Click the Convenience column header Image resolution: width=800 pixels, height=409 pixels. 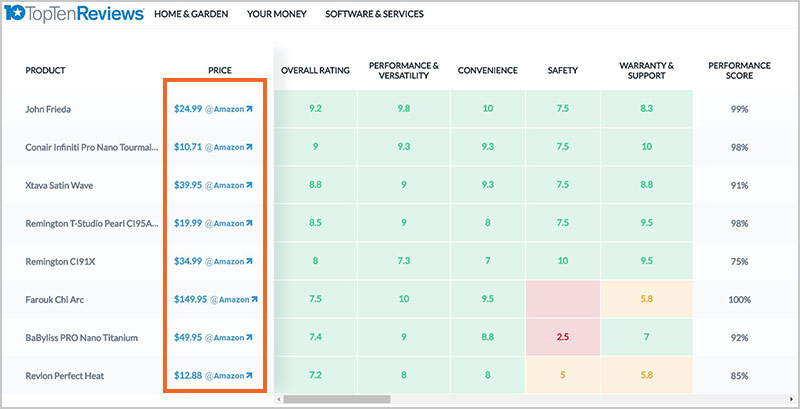[x=488, y=70]
